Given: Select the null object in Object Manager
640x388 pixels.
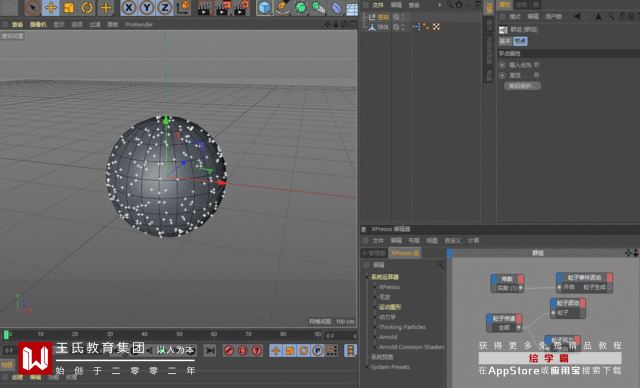Looking at the screenshot, I should click(382, 17).
